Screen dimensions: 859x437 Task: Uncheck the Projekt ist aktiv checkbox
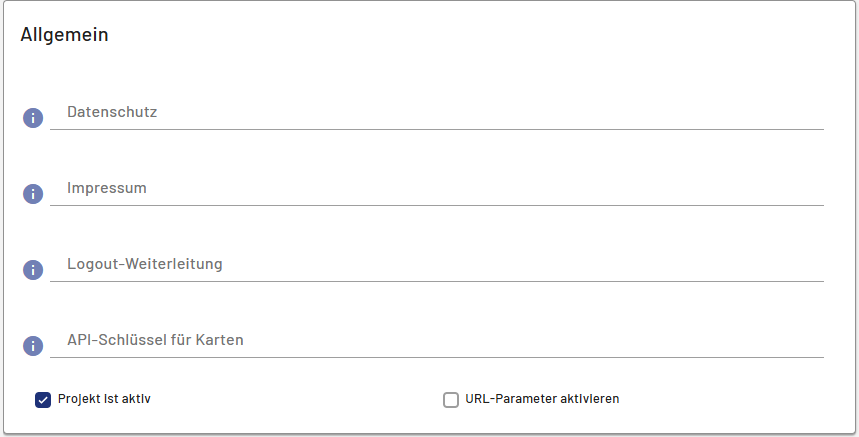click(x=43, y=400)
